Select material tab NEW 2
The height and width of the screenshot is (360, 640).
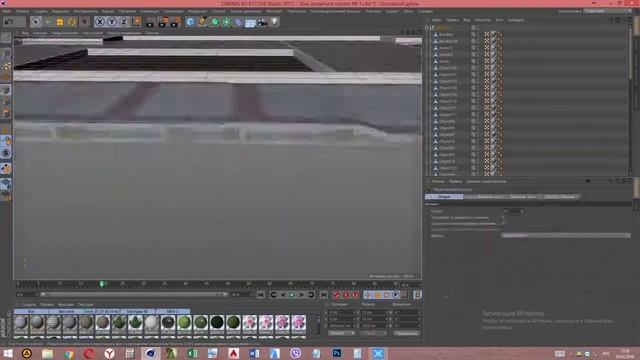pos(173,311)
